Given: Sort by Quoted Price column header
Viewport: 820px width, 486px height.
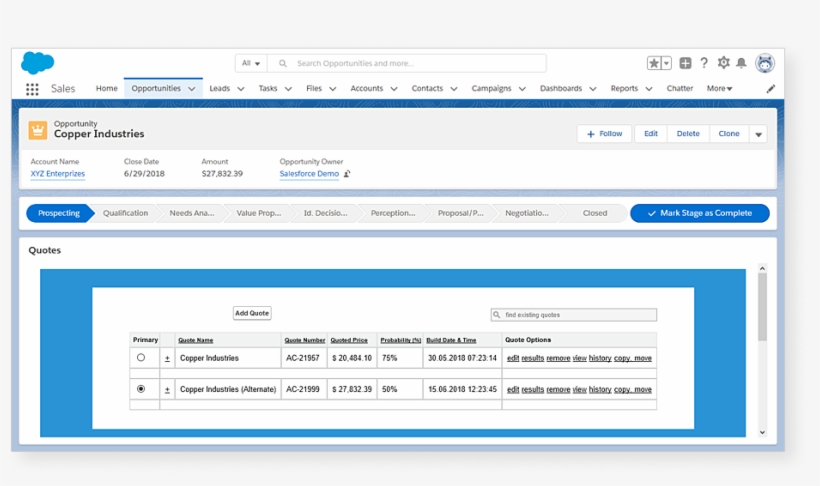Looking at the screenshot, I should (x=349, y=340).
